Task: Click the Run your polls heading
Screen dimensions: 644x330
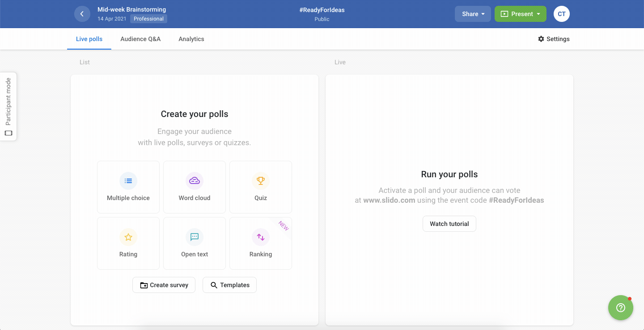Action: (x=449, y=174)
